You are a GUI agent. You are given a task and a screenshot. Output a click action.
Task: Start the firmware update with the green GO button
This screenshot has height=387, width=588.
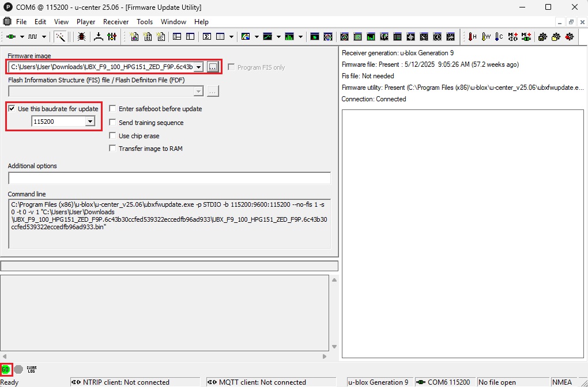point(5,369)
